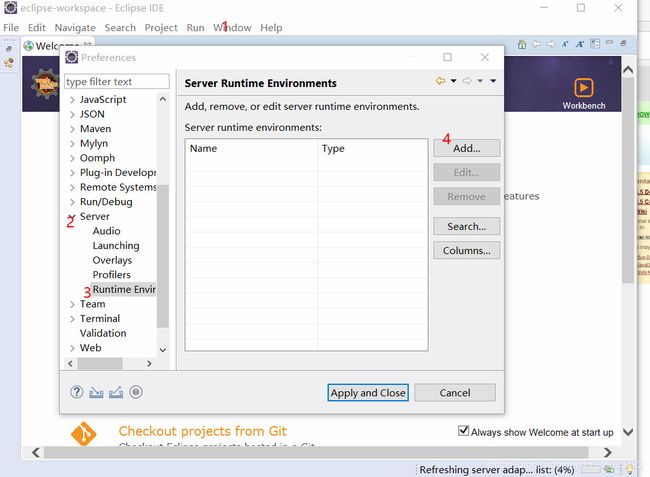
Task: Go back with yellow arrow in Preferences
Action: click(x=440, y=81)
